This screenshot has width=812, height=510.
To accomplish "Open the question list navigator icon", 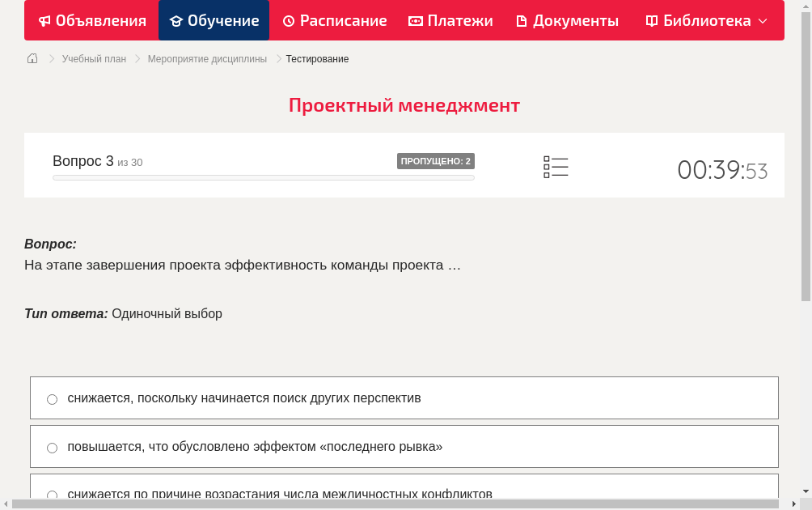I will [x=556, y=166].
